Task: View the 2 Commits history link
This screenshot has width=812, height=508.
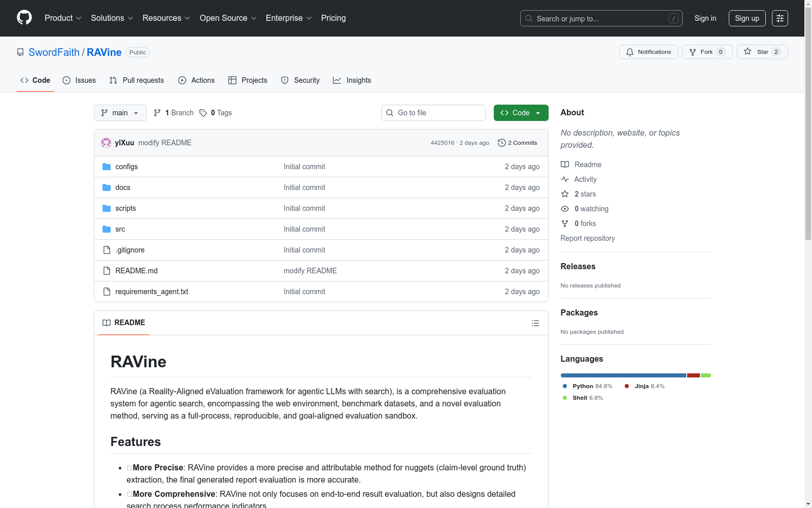Action: point(518,143)
